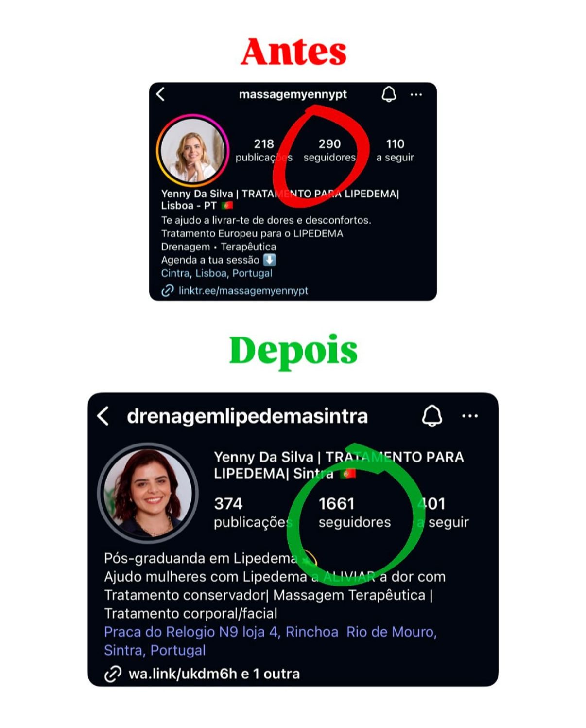View the 1661 seguidores list
This screenshot has height=728, width=586.
coord(355,513)
